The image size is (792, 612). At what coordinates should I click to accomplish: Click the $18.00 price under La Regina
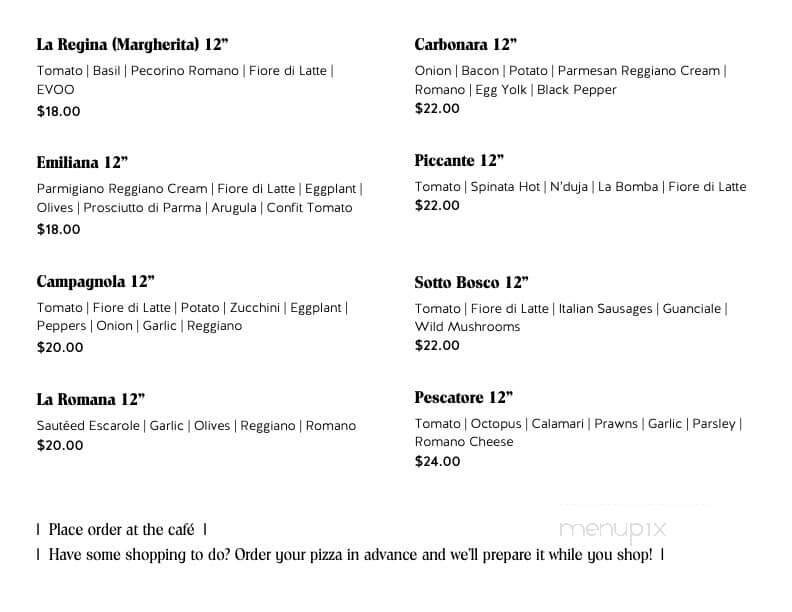click(58, 111)
